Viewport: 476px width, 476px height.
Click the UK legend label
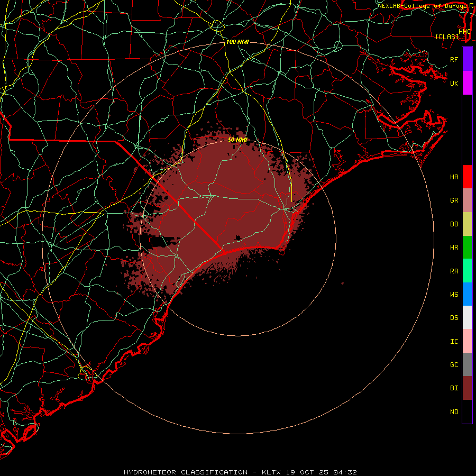454,83
